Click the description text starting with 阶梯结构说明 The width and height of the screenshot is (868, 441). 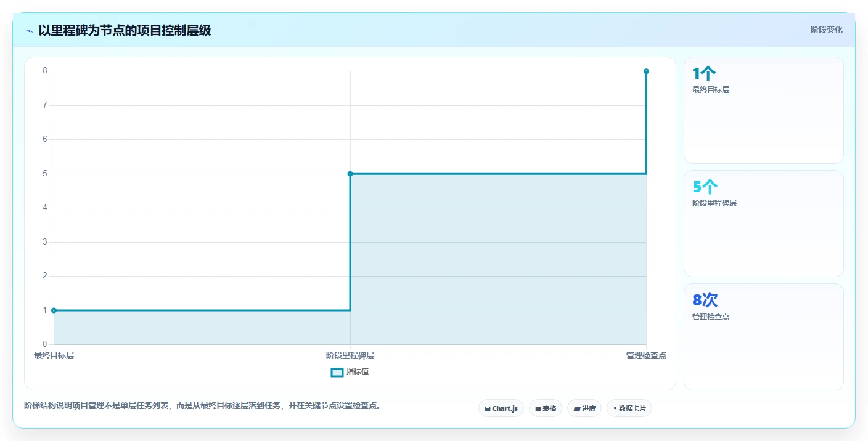click(x=202, y=405)
